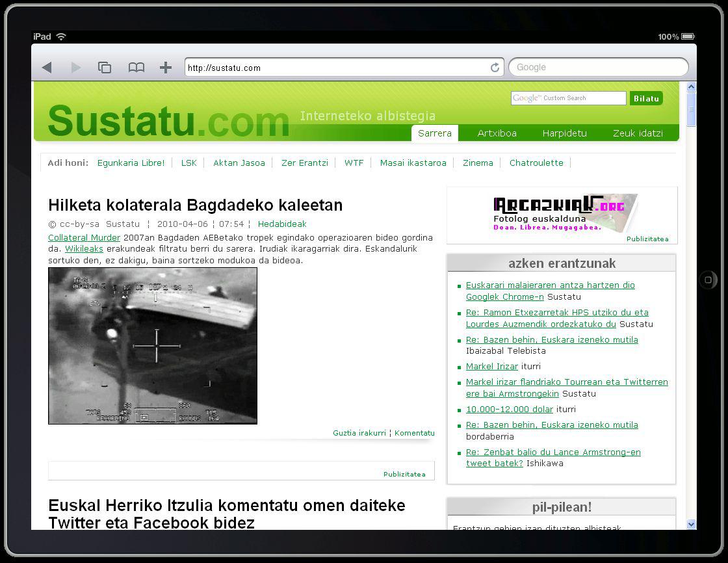This screenshot has width=728, height=563.
Task: Click the helicopter footage thumbnail
Action: click(x=153, y=346)
